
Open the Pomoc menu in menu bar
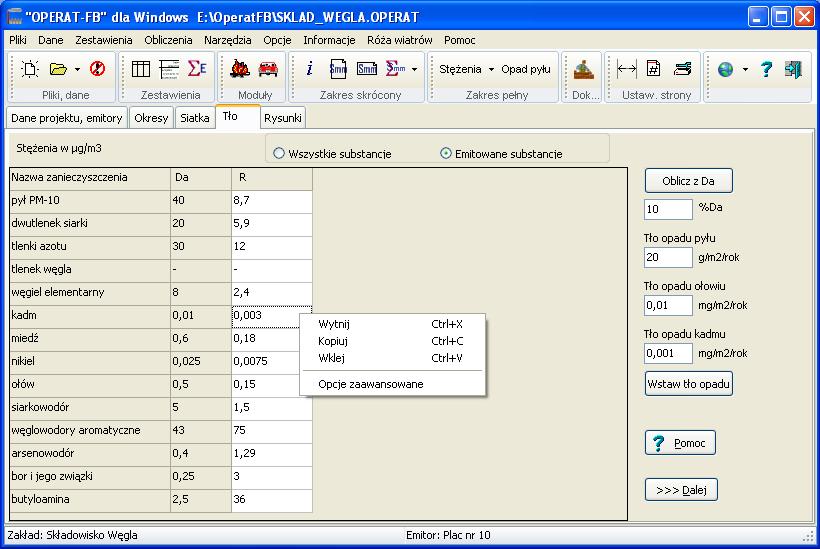(460, 40)
